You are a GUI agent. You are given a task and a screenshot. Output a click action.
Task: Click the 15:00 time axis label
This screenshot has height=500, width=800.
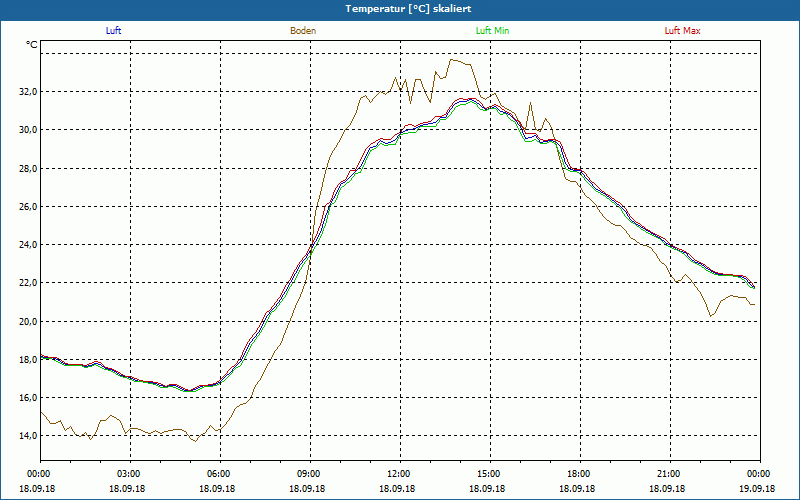(490, 474)
